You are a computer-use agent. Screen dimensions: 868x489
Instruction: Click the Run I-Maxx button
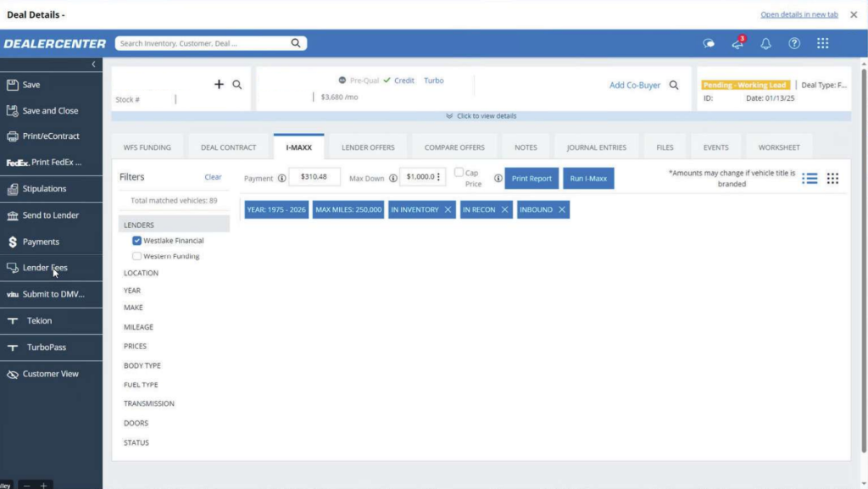click(x=588, y=179)
